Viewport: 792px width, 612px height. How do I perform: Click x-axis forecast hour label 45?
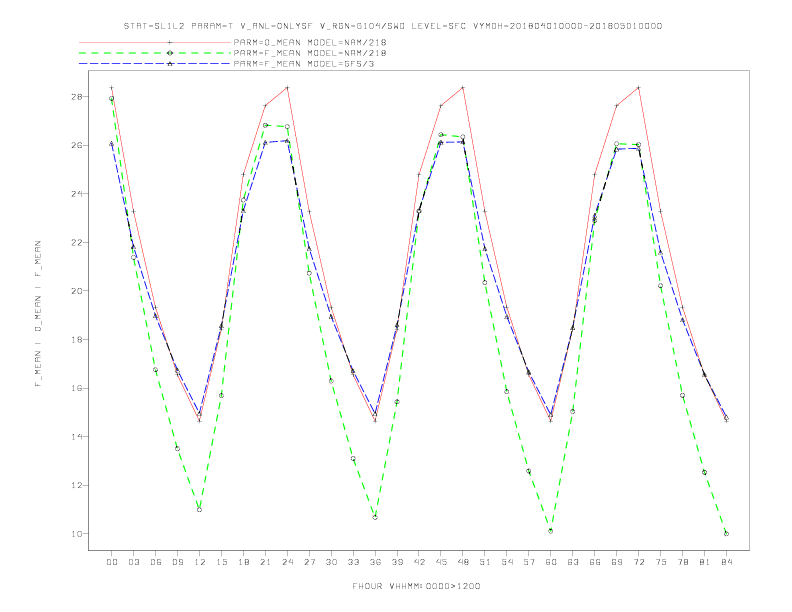point(441,562)
